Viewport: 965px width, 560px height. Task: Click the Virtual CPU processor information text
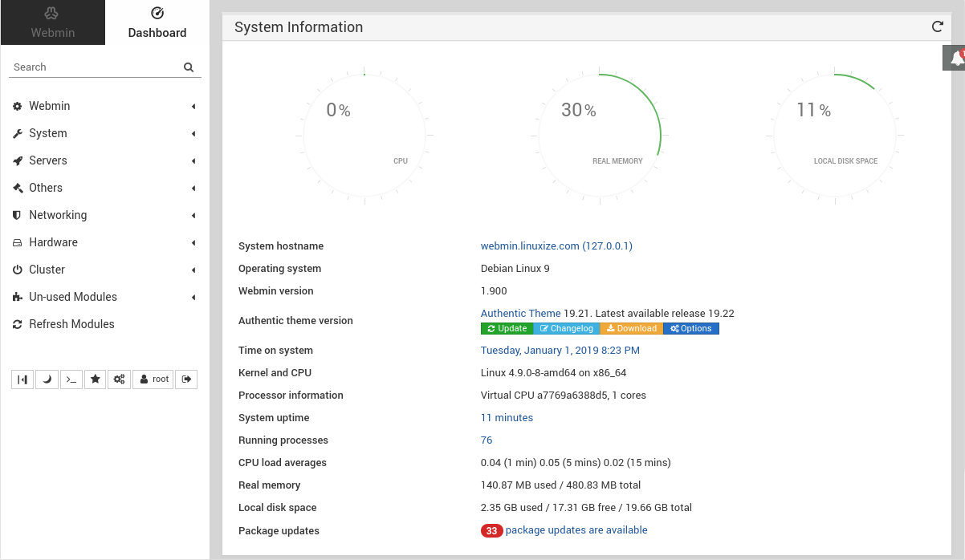pos(564,396)
